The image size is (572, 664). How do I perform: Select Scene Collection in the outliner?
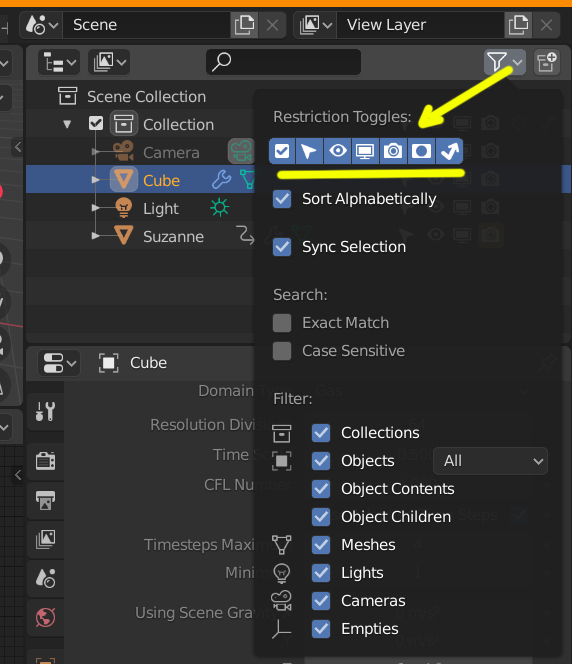click(x=146, y=97)
